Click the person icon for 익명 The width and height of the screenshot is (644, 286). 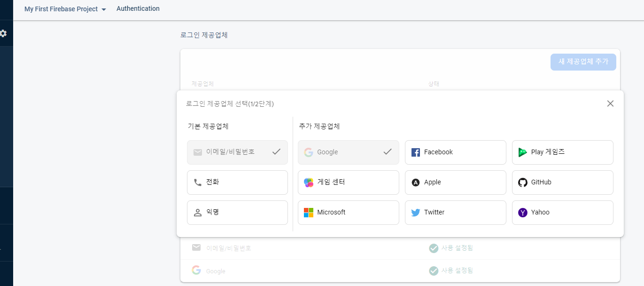click(197, 213)
